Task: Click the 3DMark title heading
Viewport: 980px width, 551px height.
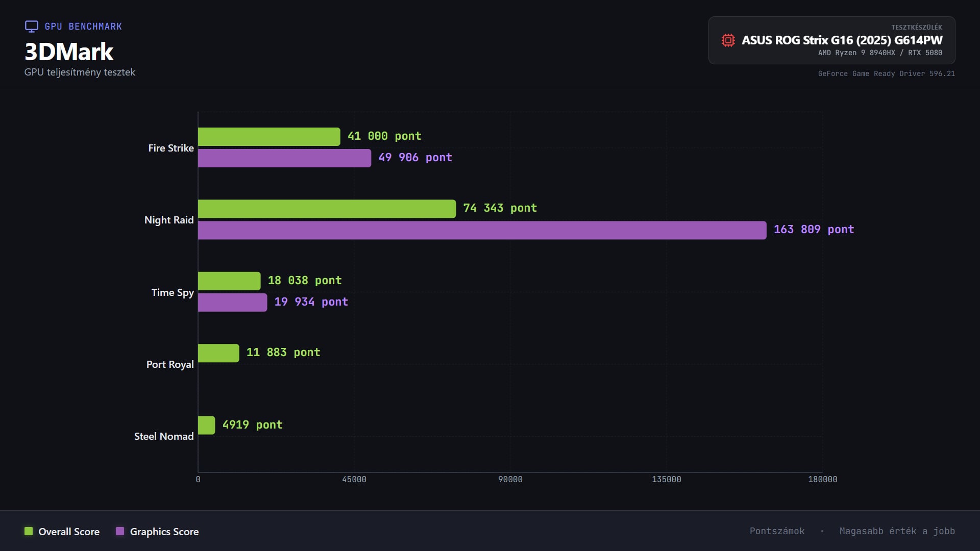Action: (69, 52)
